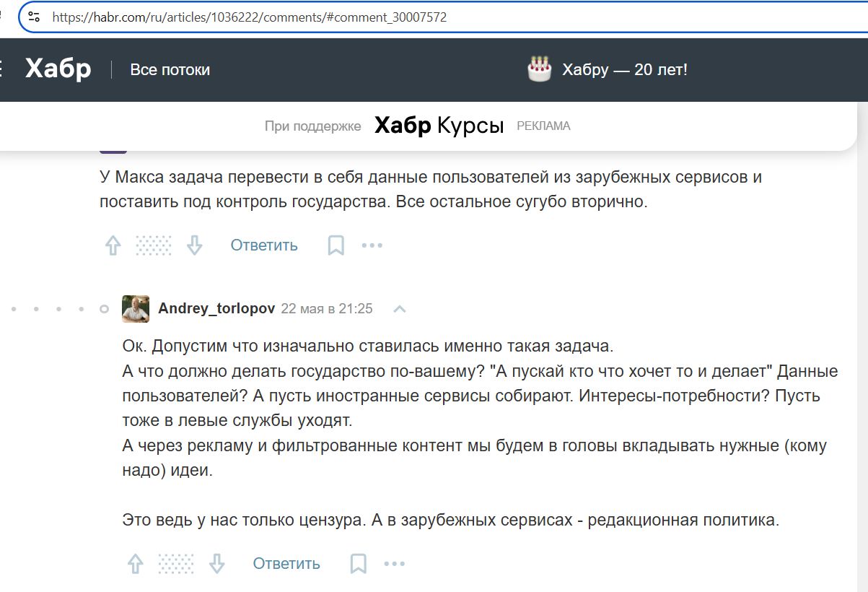This screenshot has height=592, width=868.
Task: Click the hidden score on Andrey_torlopov's comment
Action: coord(176,564)
